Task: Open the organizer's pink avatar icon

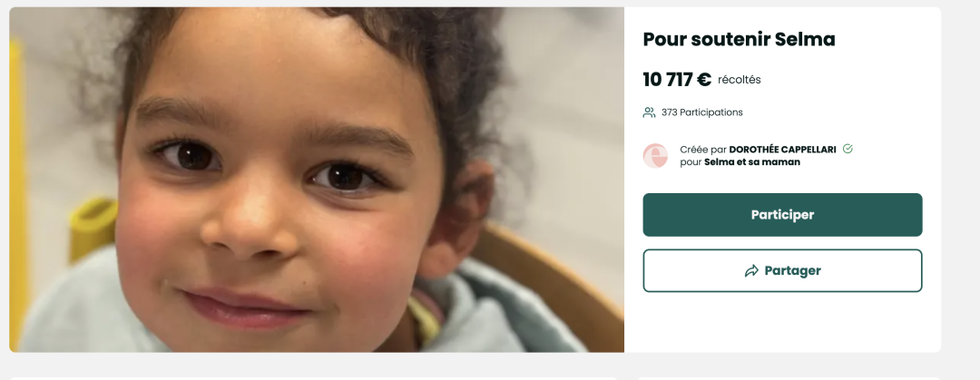Action: tap(656, 156)
